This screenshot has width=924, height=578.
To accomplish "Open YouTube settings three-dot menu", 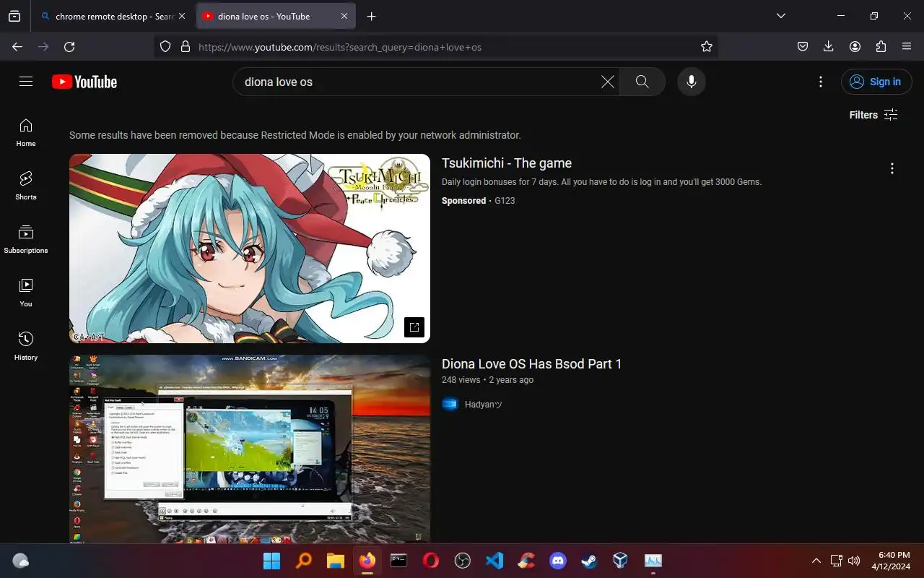I will pos(821,82).
